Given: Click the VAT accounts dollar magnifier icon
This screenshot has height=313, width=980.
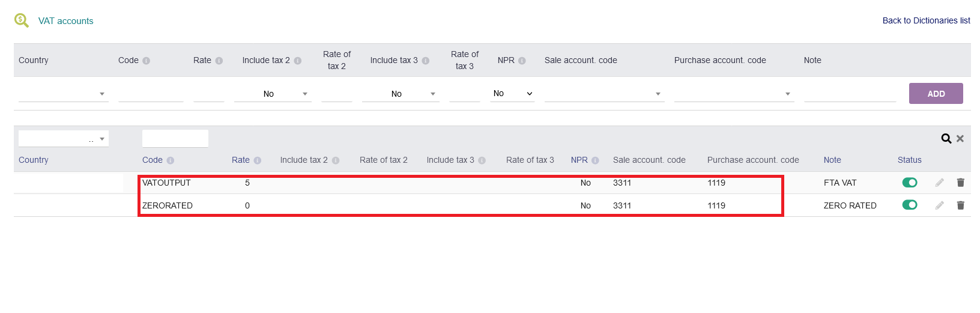Looking at the screenshot, I should [22, 20].
